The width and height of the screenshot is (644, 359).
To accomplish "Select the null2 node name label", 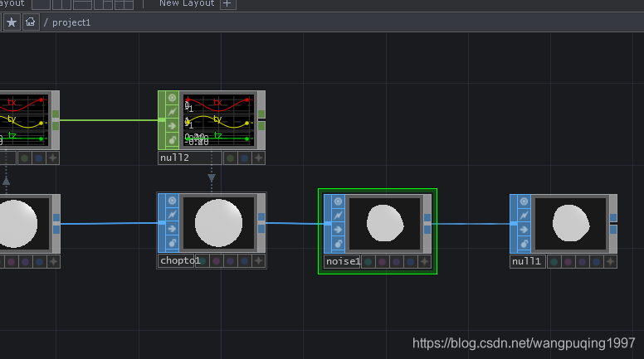I will tap(190, 158).
